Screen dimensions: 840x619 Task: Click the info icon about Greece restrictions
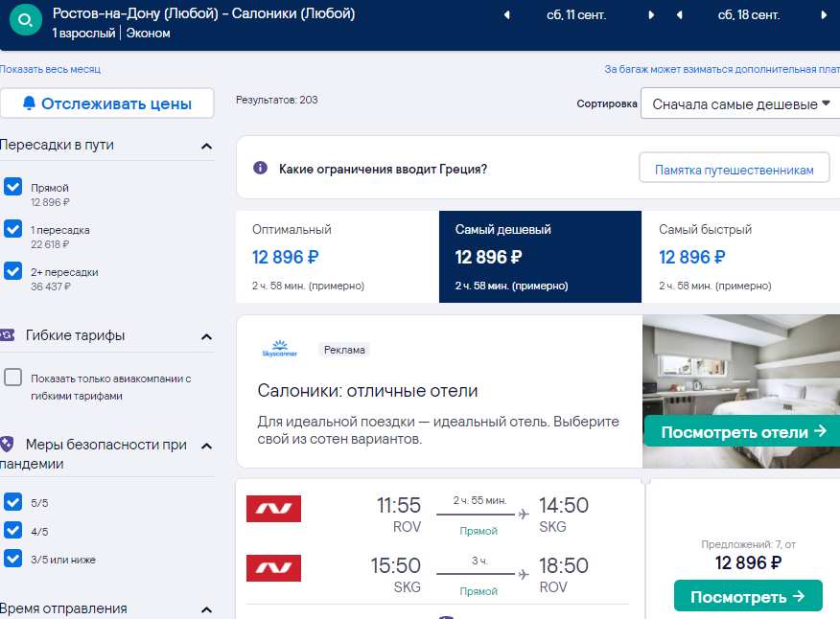pyautogui.click(x=260, y=168)
